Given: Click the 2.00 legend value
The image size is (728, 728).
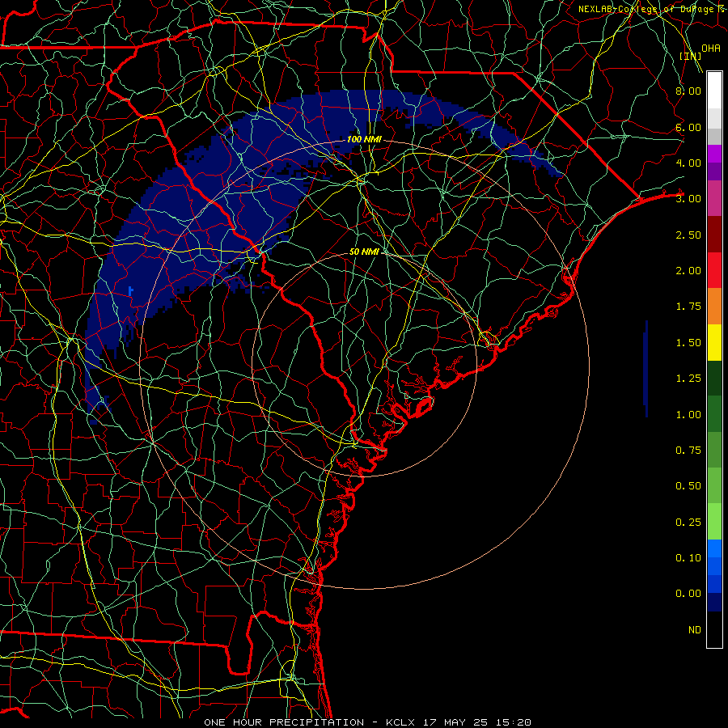Looking at the screenshot, I should [x=688, y=271].
